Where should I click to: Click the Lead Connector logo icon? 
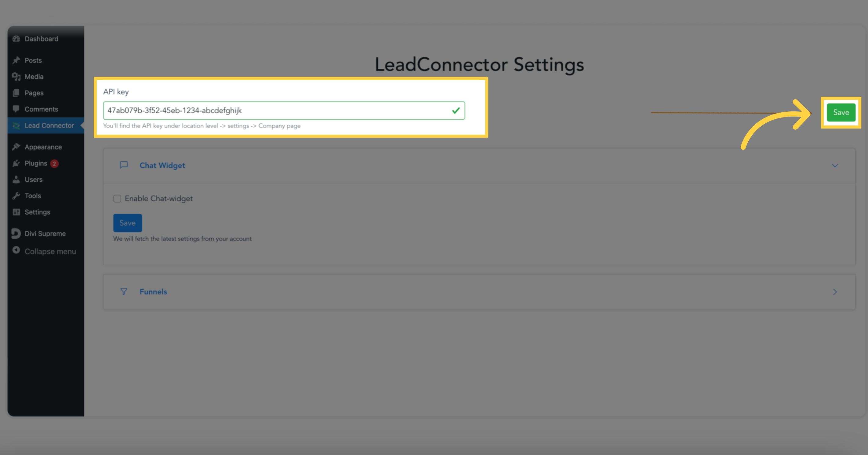click(x=16, y=125)
